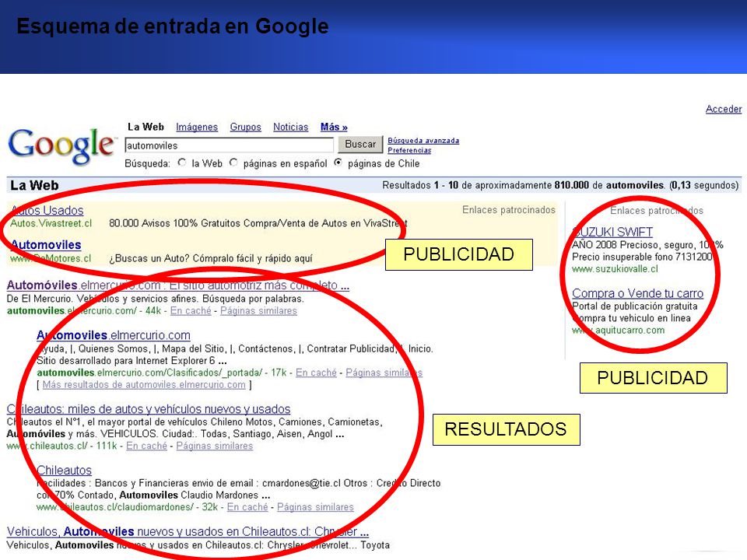Viewport: 747px width, 560px height.
Task: Open the Imágenes tab
Action: [x=197, y=127]
